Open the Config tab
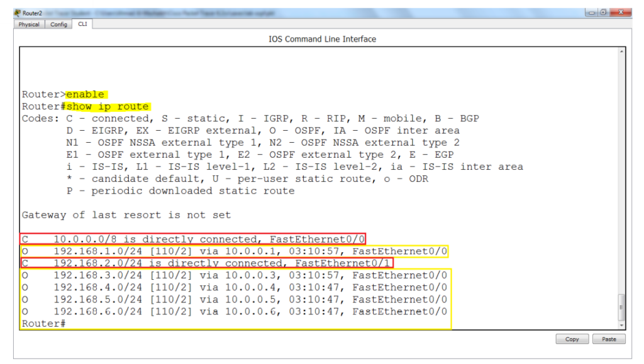 58,25
